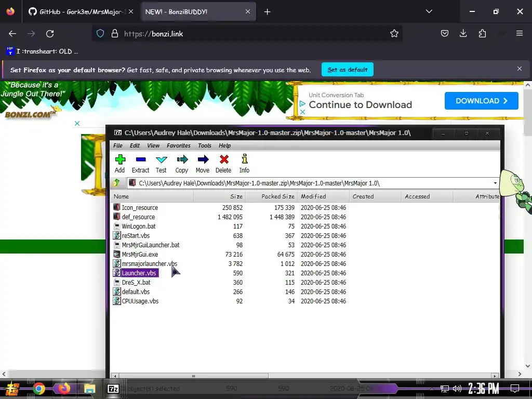Close the GitHub browser tab
This screenshot has height=399, width=532.
[x=131, y=11]
